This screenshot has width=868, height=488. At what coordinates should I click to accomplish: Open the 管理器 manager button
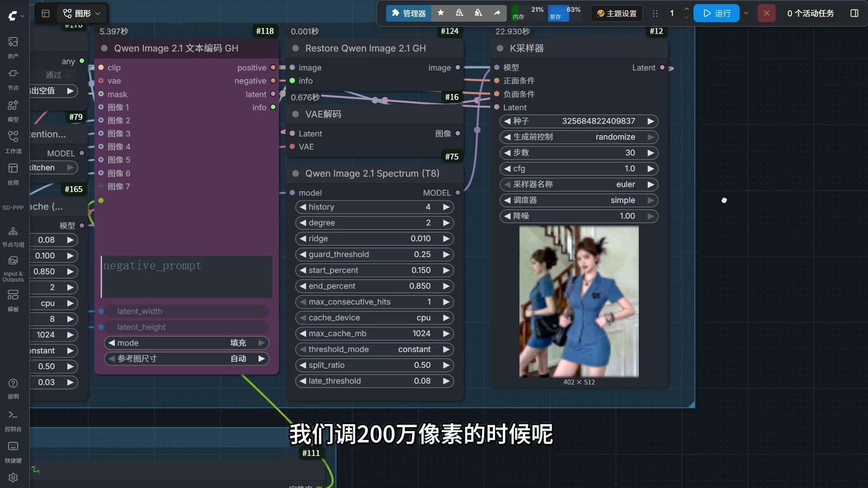point(409,14)
